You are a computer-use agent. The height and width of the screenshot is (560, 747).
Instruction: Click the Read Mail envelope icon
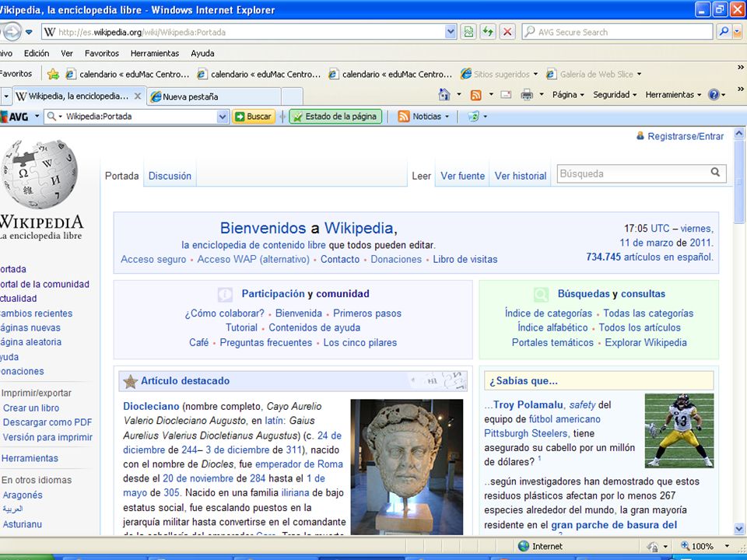pos(506,95)
